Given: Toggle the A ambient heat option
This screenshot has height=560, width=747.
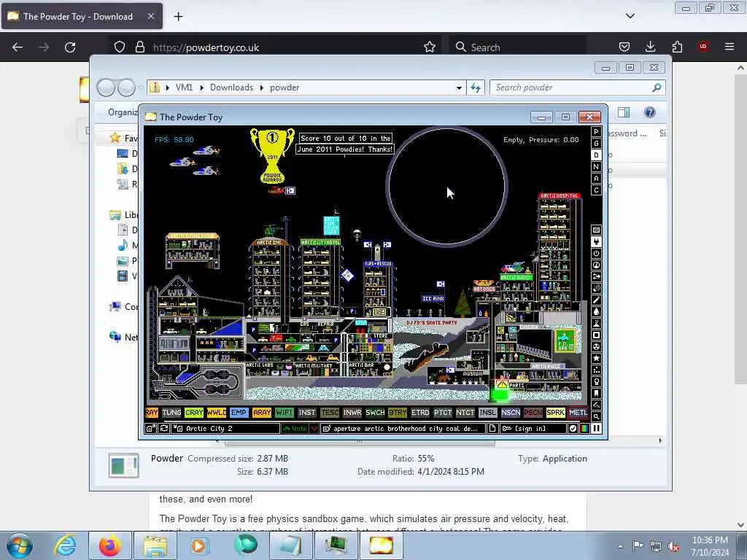Looking at the screenshot, I should point(596,179).
